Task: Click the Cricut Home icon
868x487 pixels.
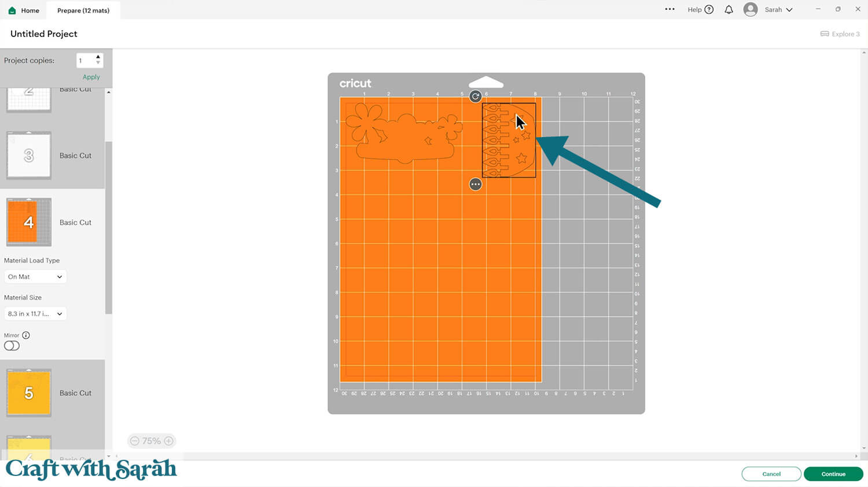Action: [12, 10]
